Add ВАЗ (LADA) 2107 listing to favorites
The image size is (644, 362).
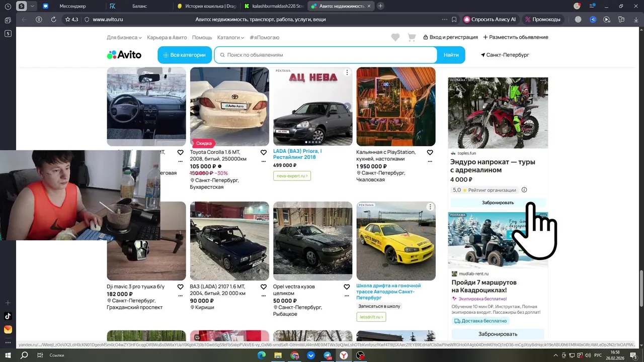264,287
